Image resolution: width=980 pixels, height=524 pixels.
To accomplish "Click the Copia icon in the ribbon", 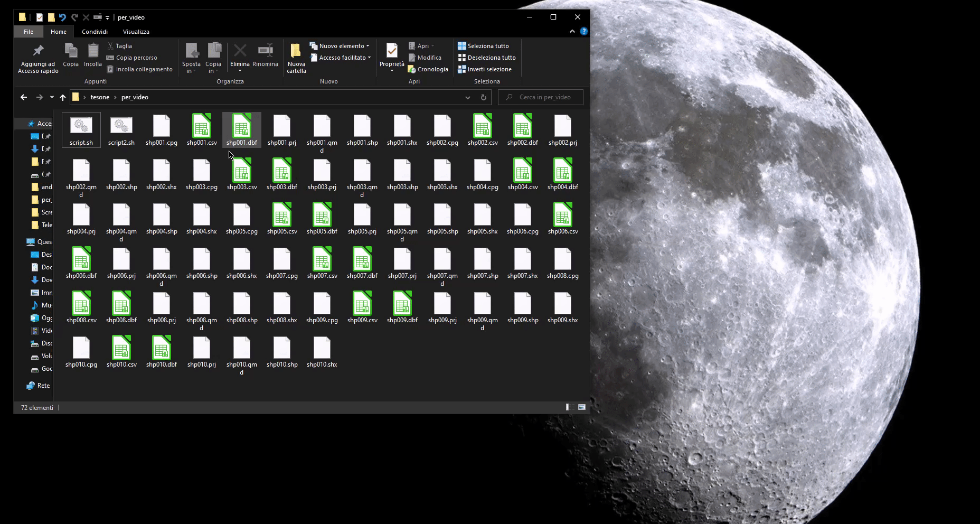I will click(x=71, y=51).
